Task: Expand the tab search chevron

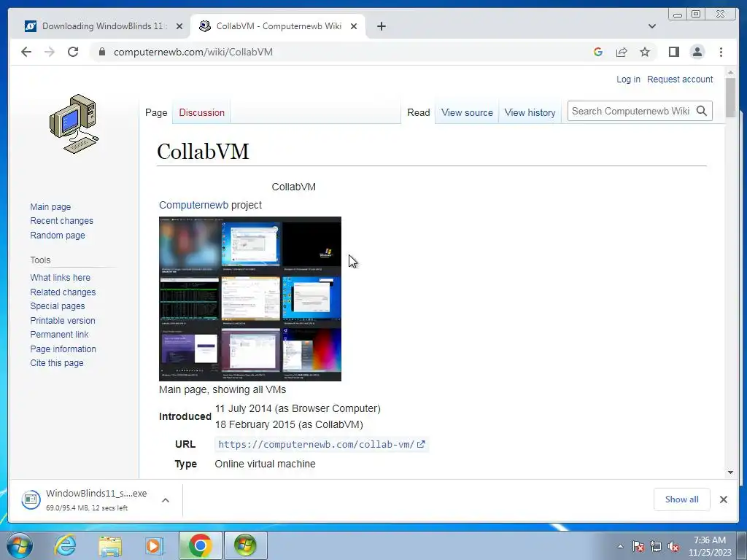Action: coord(652,26)
